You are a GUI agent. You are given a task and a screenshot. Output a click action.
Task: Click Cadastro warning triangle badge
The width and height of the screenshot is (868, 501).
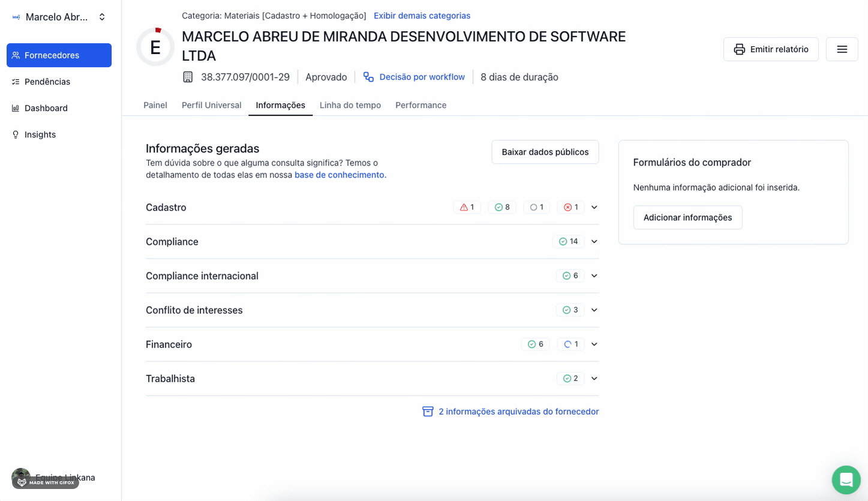pos(467,207)
